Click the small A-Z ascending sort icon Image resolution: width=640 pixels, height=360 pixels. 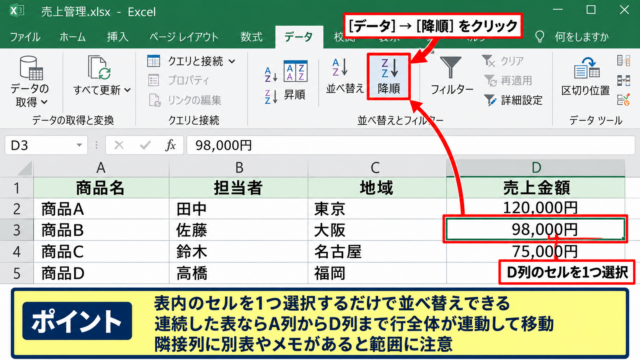coord(271,74)
